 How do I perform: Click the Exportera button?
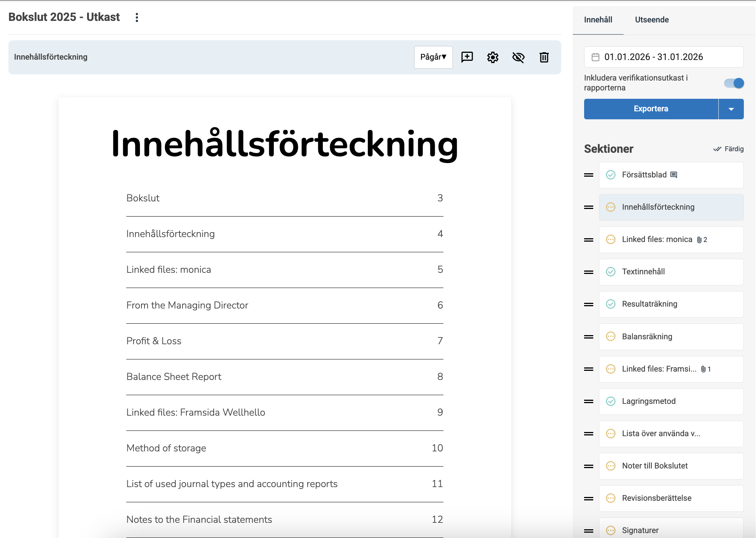(x=651, y=109)
